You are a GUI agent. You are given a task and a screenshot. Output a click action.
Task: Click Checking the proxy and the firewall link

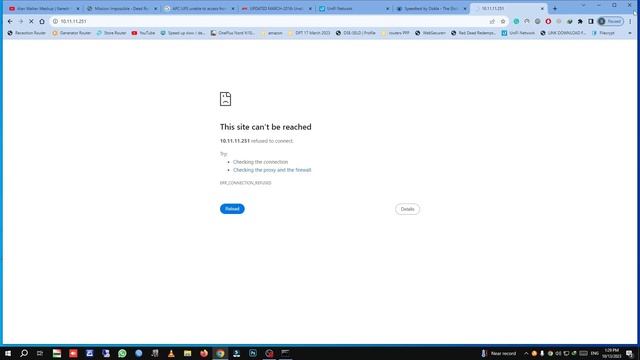272,170
